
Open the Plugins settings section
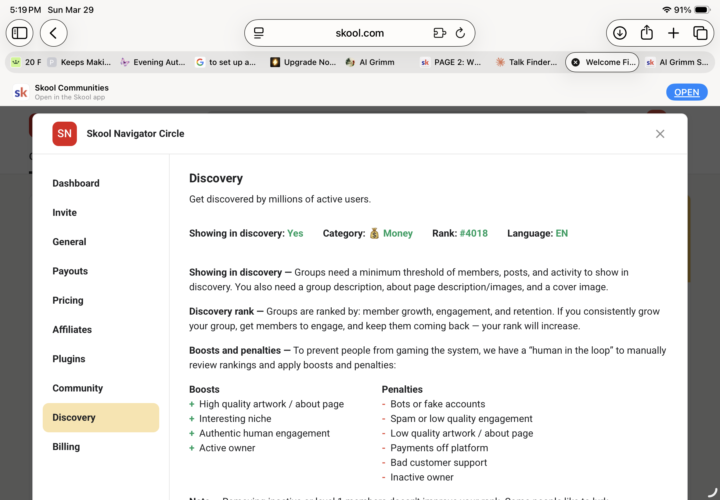pos(69,359)
